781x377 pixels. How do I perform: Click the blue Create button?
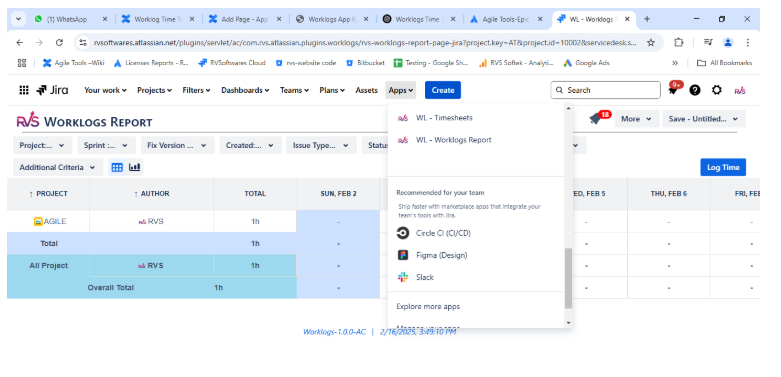[x=443, y=90]
